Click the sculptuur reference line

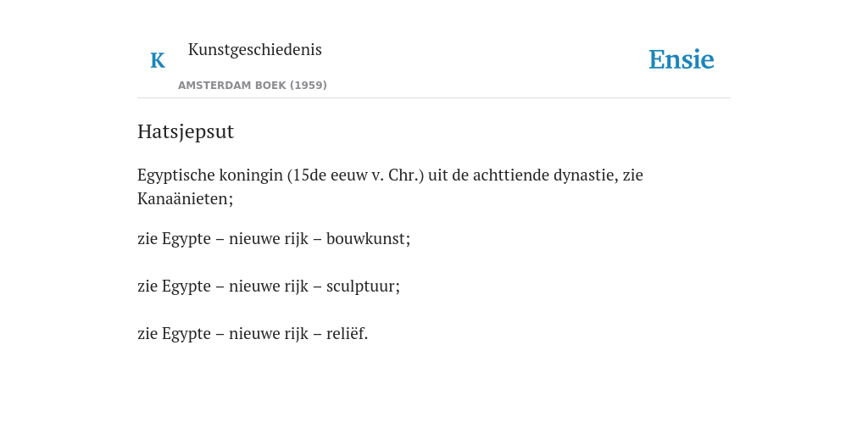point(269,287)
